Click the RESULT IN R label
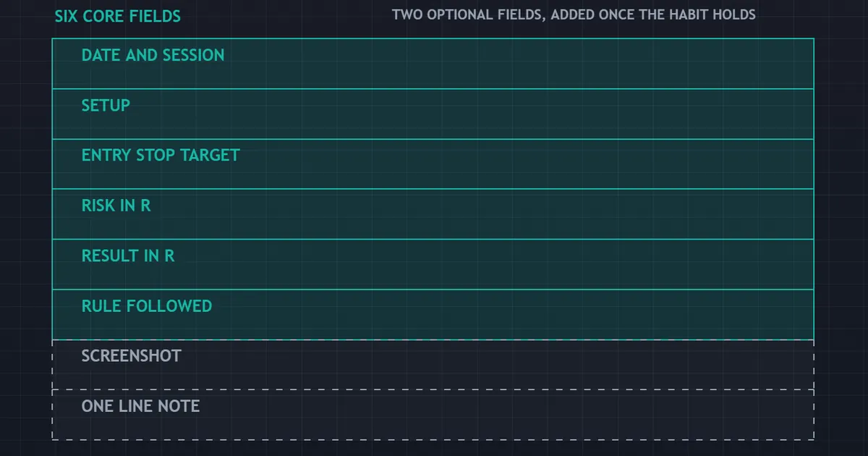 point(128,256)
